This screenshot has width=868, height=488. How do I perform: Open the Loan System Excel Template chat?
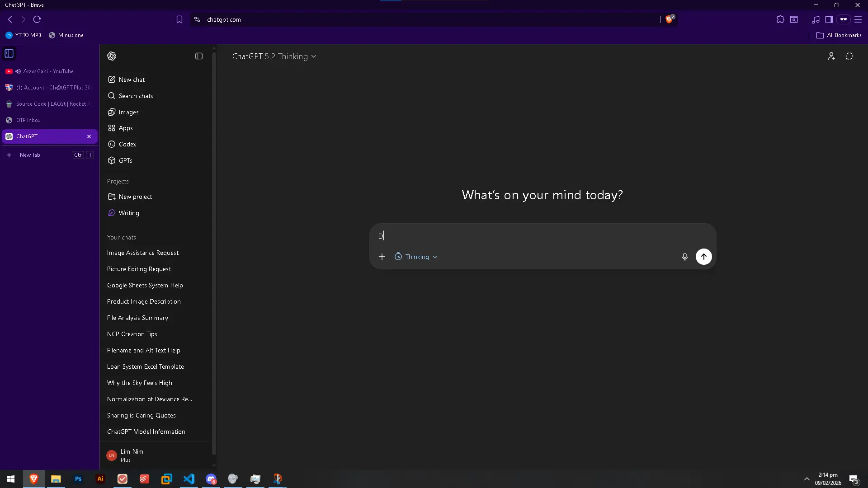155,366
